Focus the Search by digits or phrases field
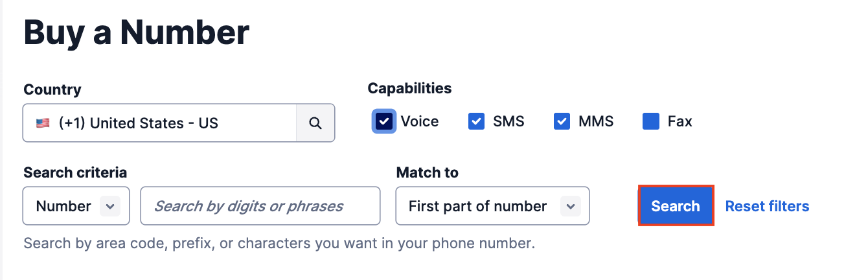Screen dimensions: 868x280 (x=260, y=206)
